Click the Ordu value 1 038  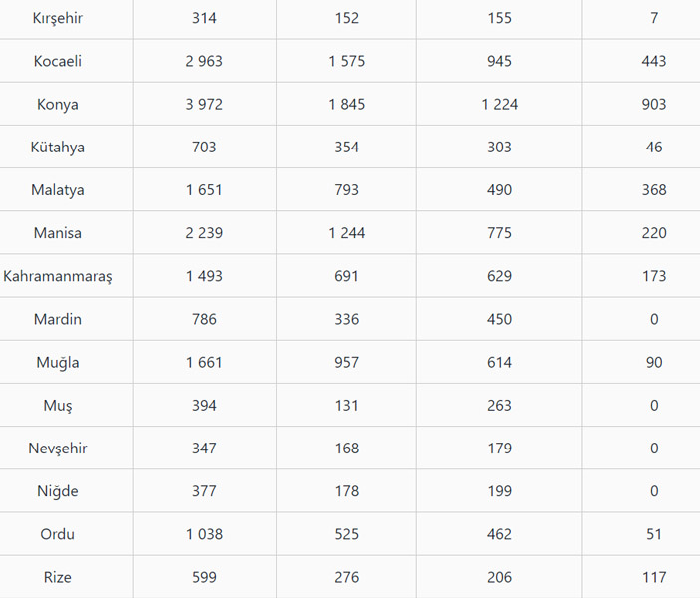point(204,533)
